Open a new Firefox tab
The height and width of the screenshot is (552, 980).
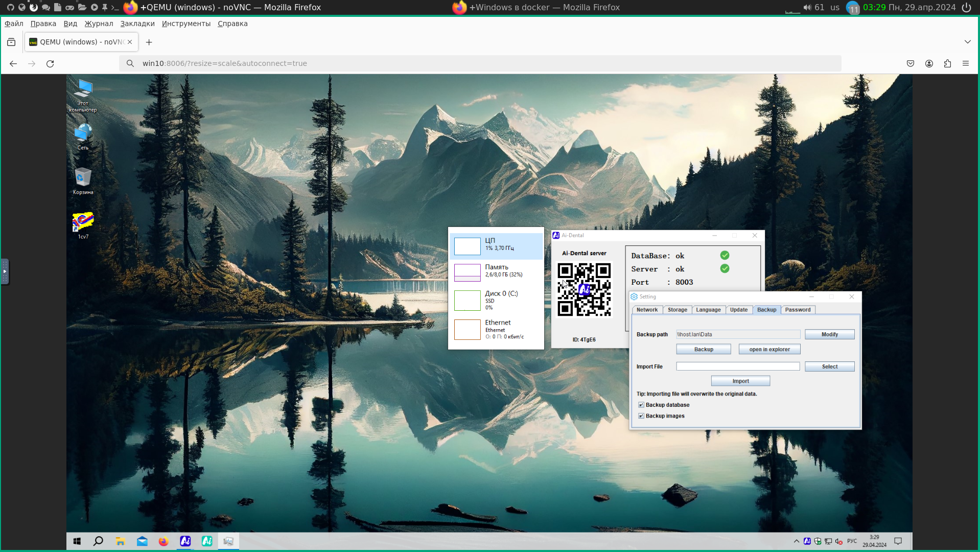point(149,42)
